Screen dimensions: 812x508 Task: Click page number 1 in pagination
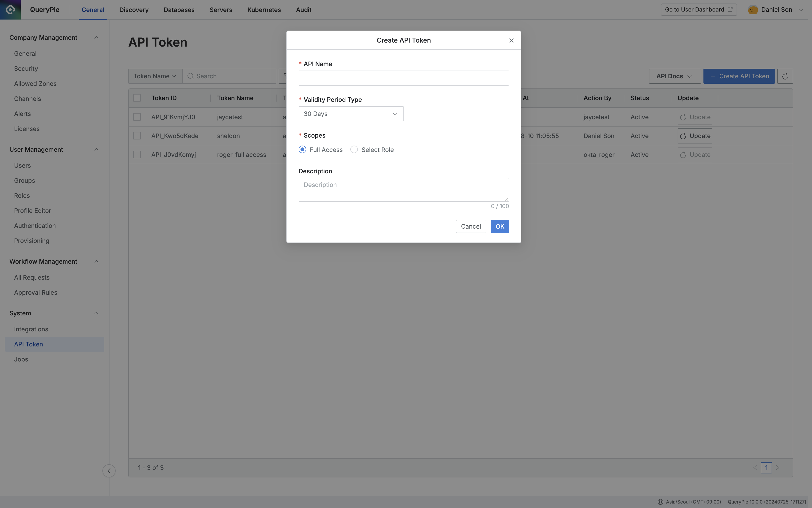(x=766, y=468)
